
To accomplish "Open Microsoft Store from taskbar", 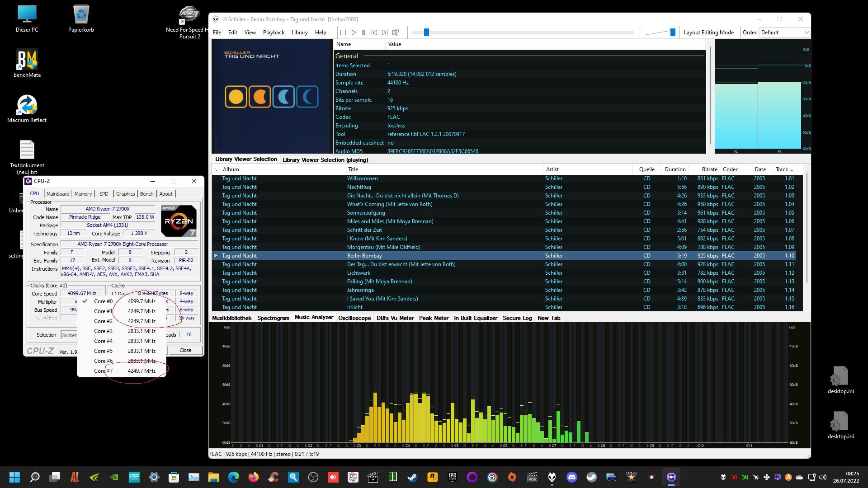I will tap(174, 477).
